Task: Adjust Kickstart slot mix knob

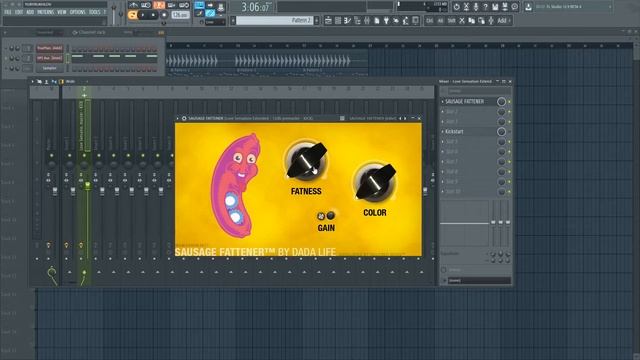Action: point(501,131)
